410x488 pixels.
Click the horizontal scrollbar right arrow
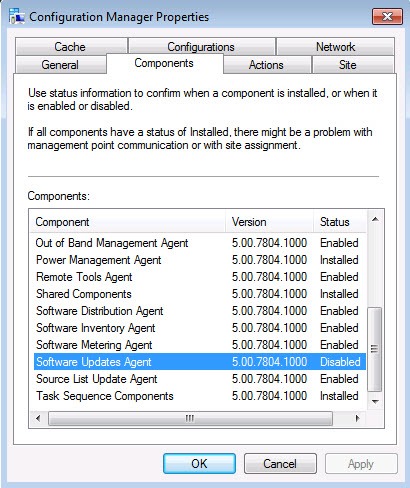(x=357, y=418)
